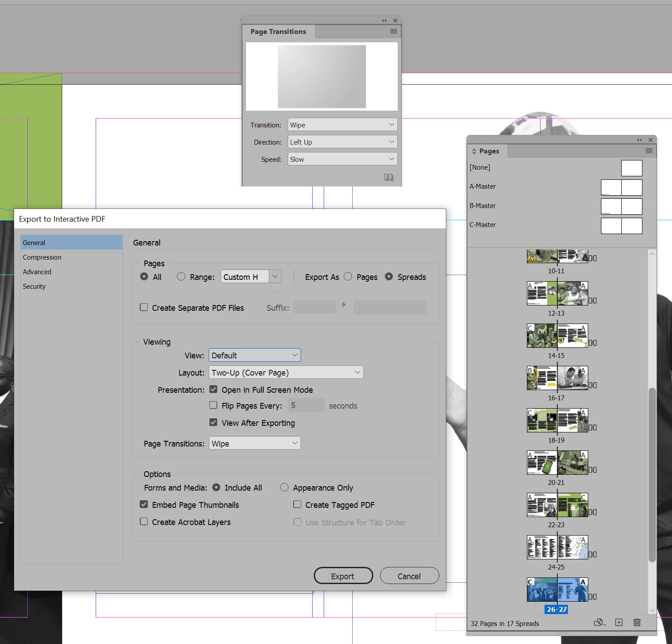Close the Pages panel
Image resolution: width=672 pixels, height=644 pixels.
651,140
